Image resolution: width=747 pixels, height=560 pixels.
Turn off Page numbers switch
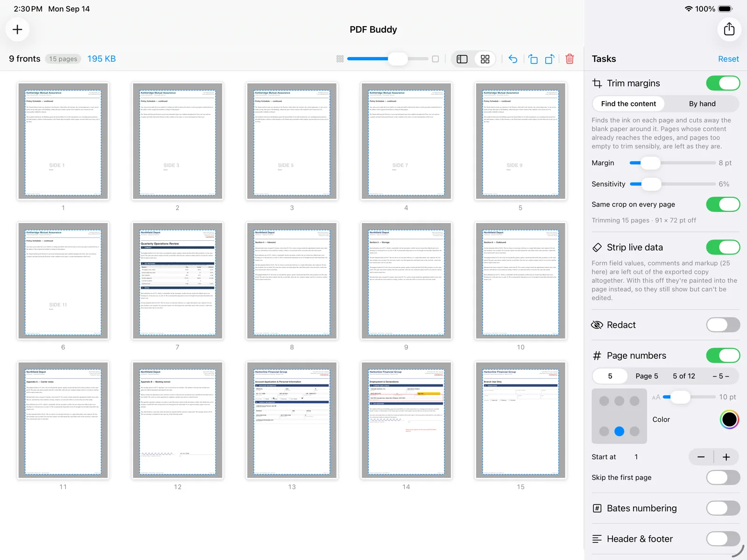pos(723,356)
